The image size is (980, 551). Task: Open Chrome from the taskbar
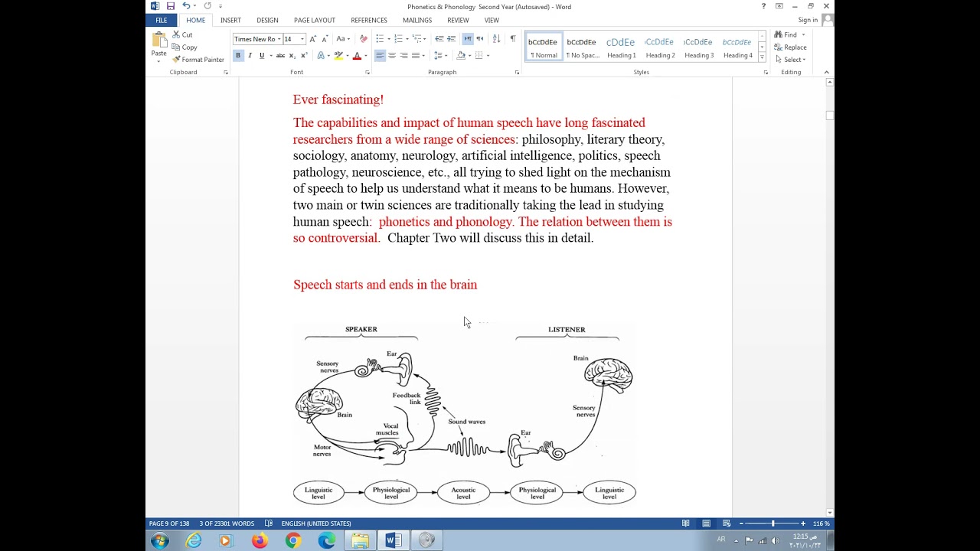click(293, 540)
